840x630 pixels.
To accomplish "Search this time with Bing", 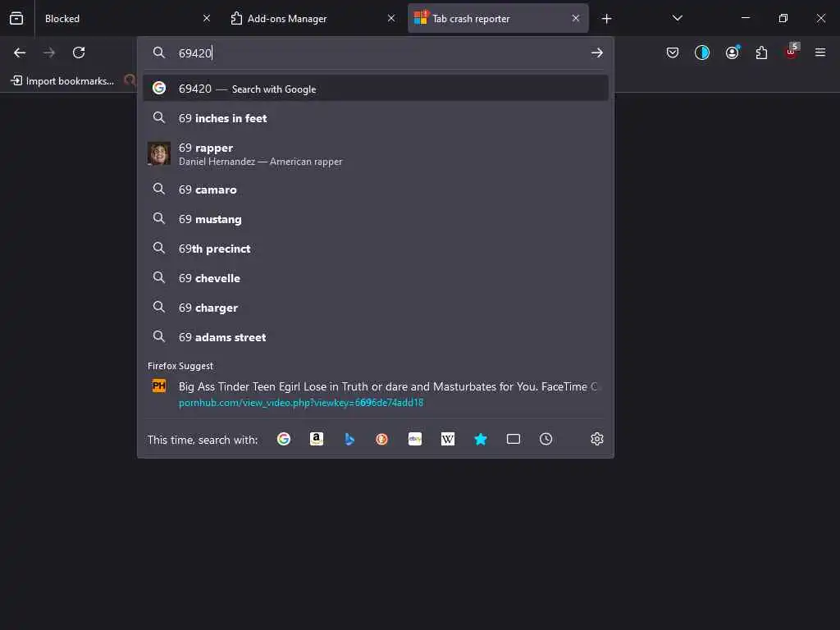I will coord(349,440).
